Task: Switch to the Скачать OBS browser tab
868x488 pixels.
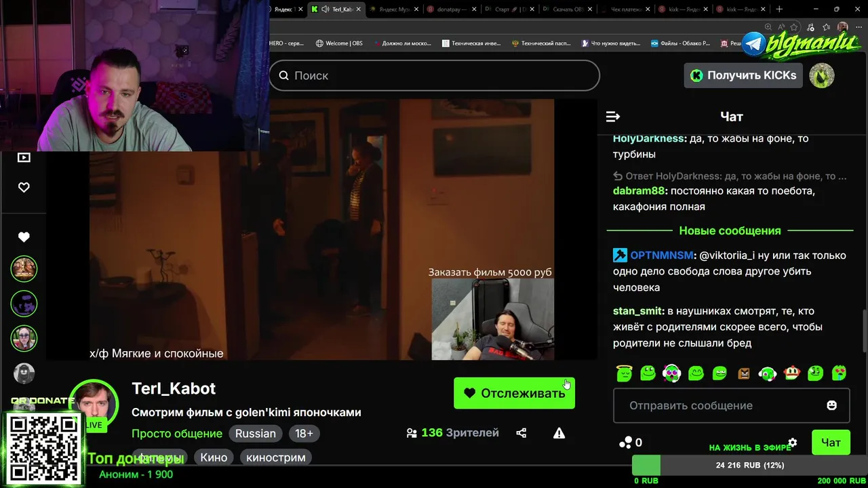Action: [x=567, y=9]
